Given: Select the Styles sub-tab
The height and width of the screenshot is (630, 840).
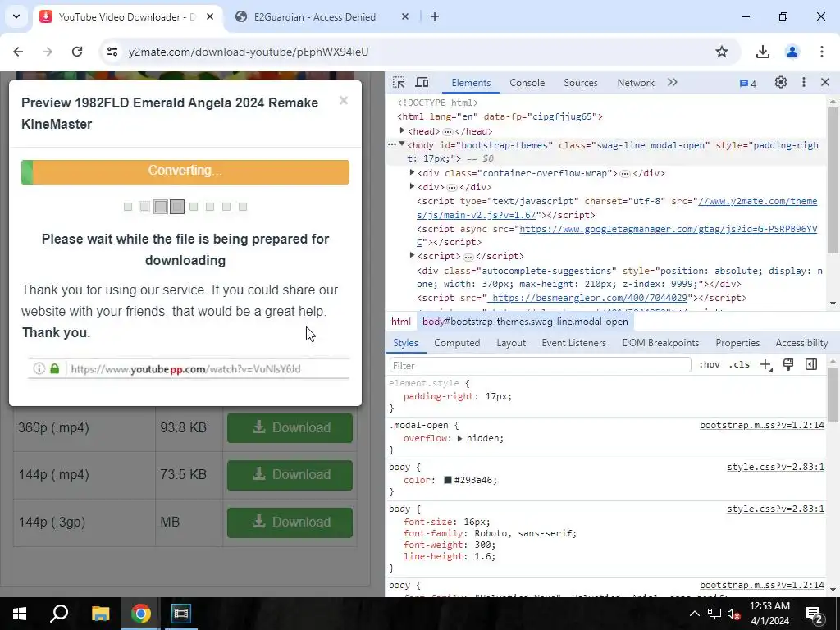Looking at the screenshot, I should tap(405, 343).
